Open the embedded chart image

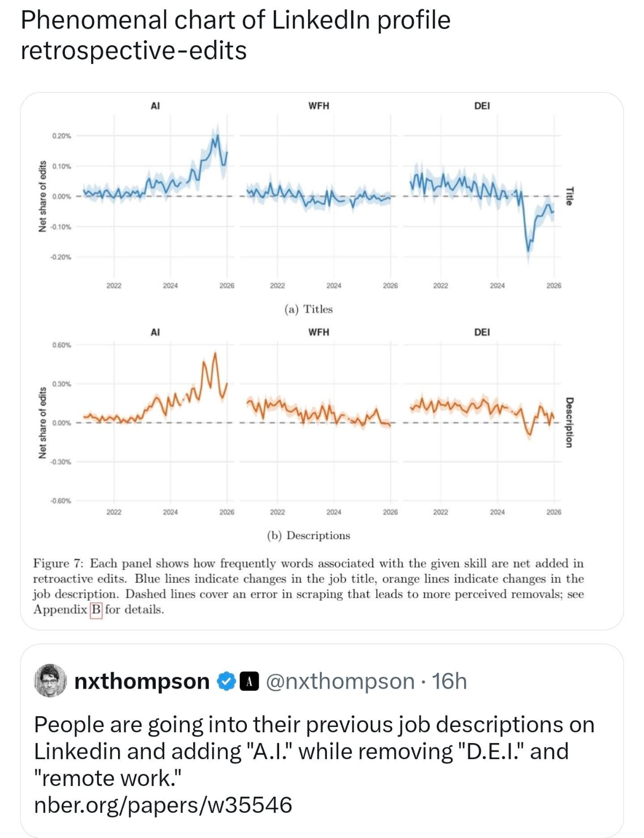[x=322, y=361]
